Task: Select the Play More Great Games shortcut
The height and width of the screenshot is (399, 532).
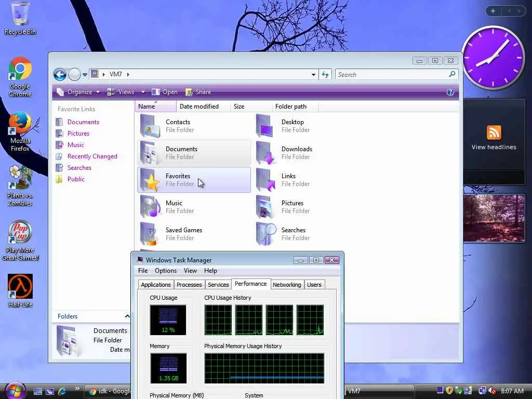Action: [x=20, y=241]
